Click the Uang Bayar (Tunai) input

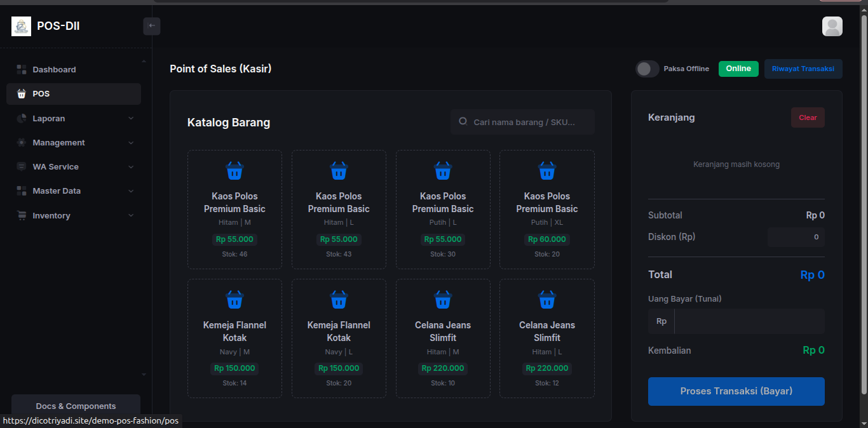pyautogui.click(x=749, y=321)
